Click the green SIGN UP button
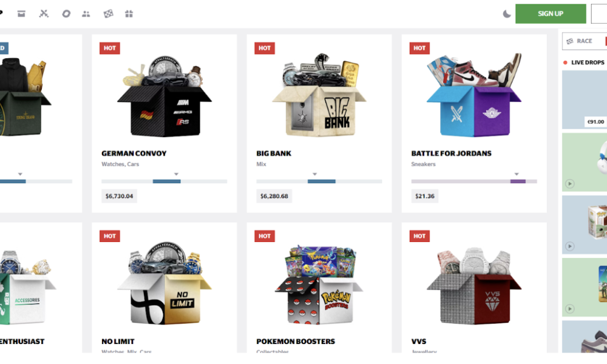607x364 pixels. pos(551,14)
